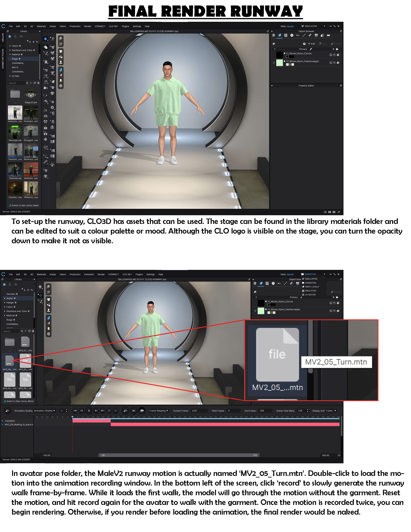
Task: Toggle the V1_Woven_Nylon_Featherweight checkmark in the bottom window
Action: point(255,311)
